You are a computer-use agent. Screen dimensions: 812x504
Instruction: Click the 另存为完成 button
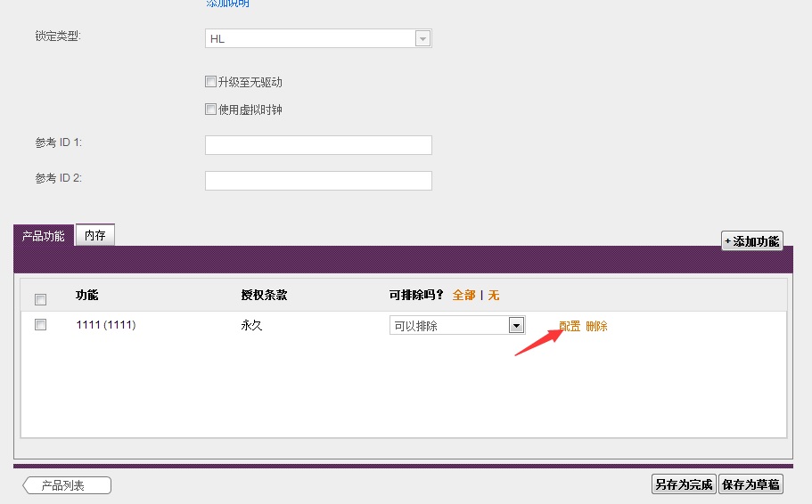[684, 484]
